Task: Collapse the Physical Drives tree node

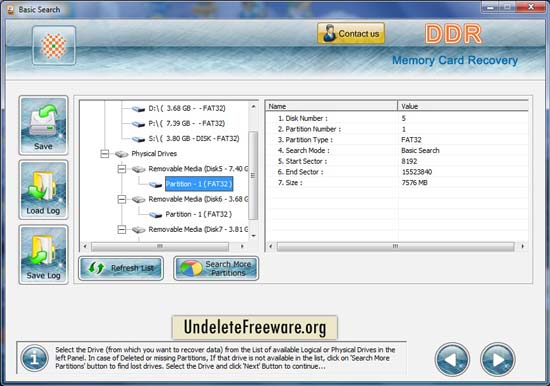Action: click(105, 154)
